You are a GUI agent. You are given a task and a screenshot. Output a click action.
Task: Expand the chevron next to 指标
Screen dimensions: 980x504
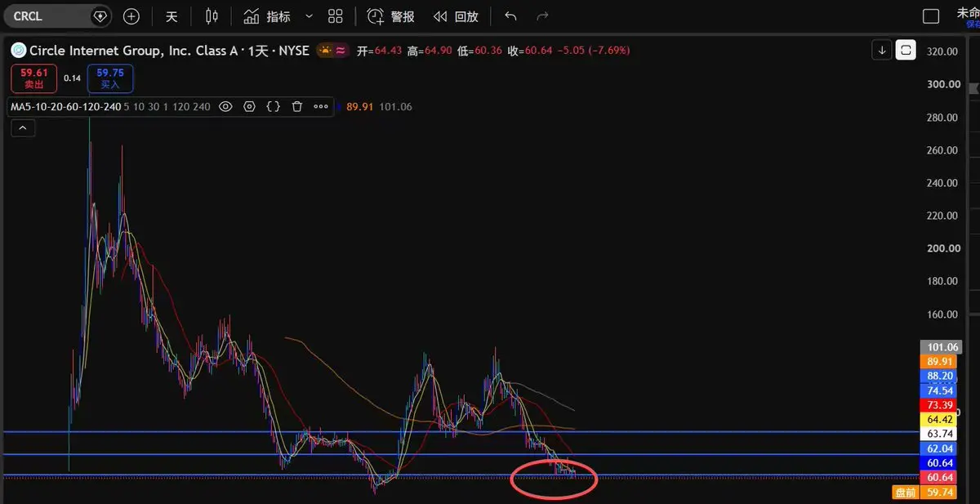point(309,16)
